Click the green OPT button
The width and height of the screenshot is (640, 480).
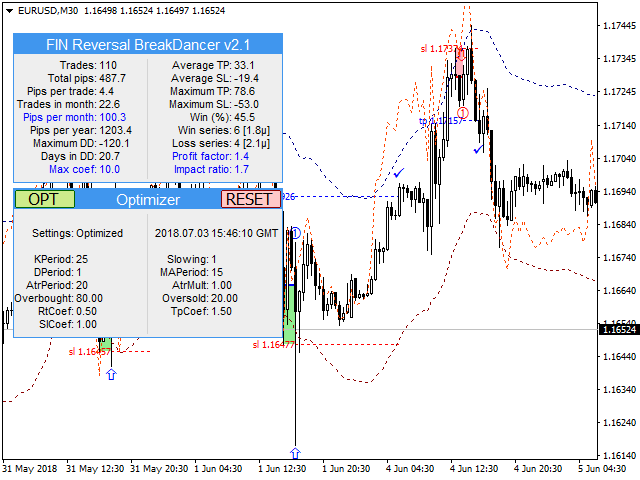point(44,199)
